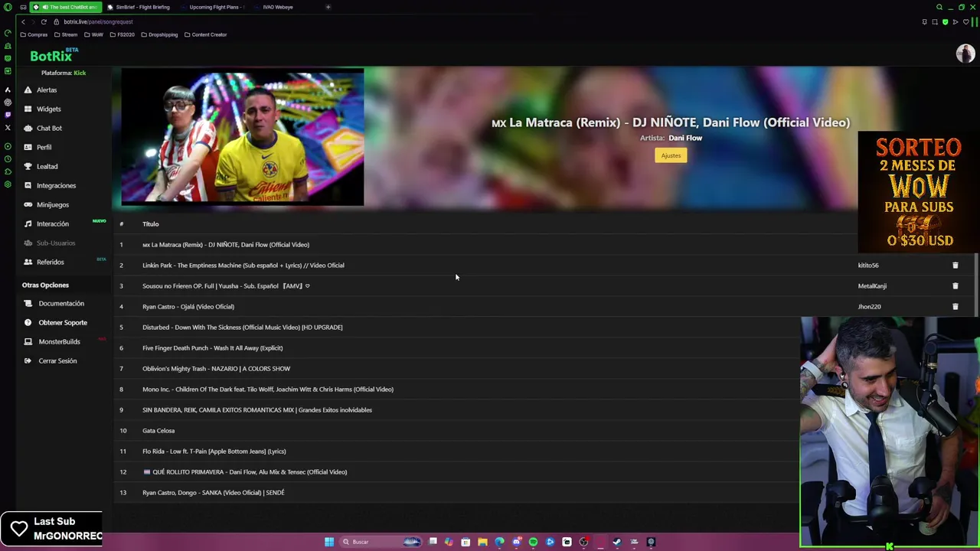Image resolution: width=980 pixels, height=551 pixels.
Task: Open Content Creator bookmark folder
Action: tap(205, 34)
